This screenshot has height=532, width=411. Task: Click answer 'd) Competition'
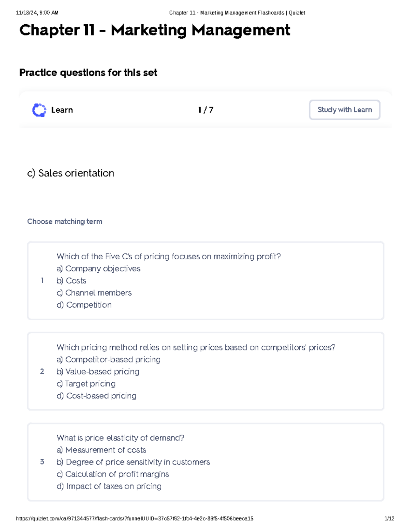coord(84,305)
